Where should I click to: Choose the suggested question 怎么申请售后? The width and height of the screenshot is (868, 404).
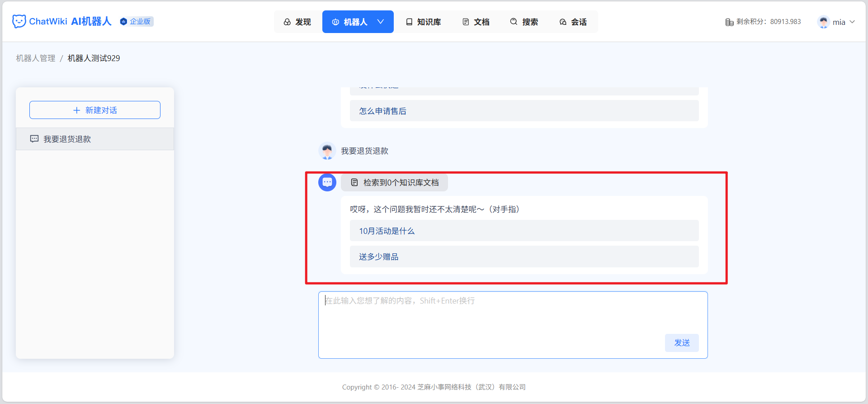click(x=524, y=111)
